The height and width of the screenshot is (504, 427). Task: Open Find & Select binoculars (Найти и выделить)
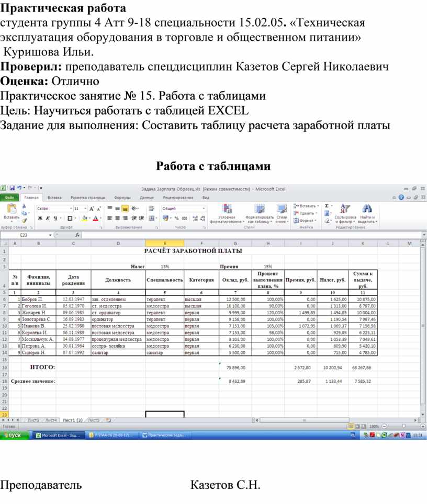click(367, 213)
